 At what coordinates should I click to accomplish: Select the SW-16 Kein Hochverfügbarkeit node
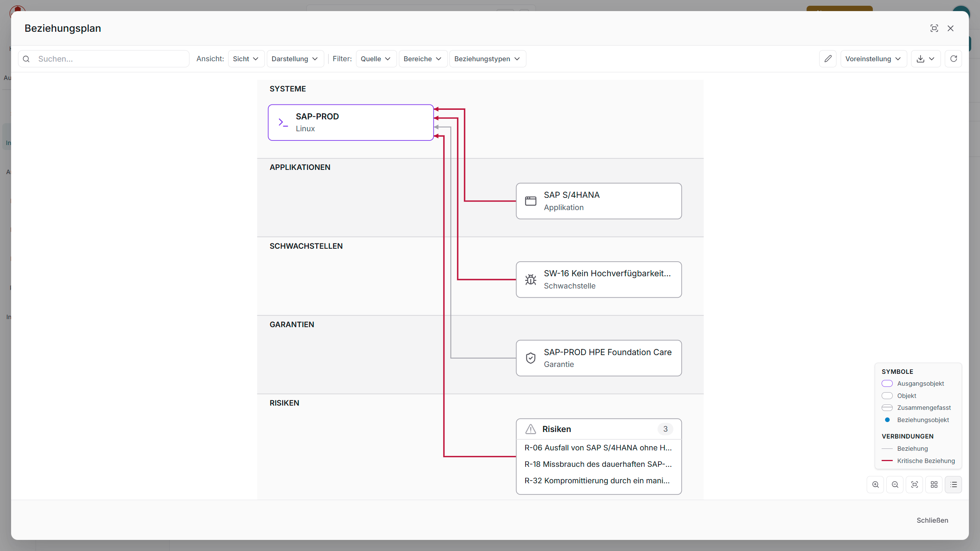[x=599, y=279]
